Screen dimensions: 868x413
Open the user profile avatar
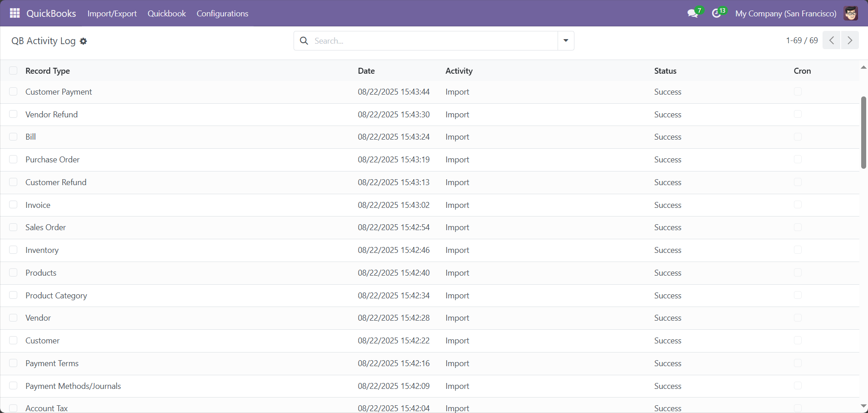pos(851,13)
